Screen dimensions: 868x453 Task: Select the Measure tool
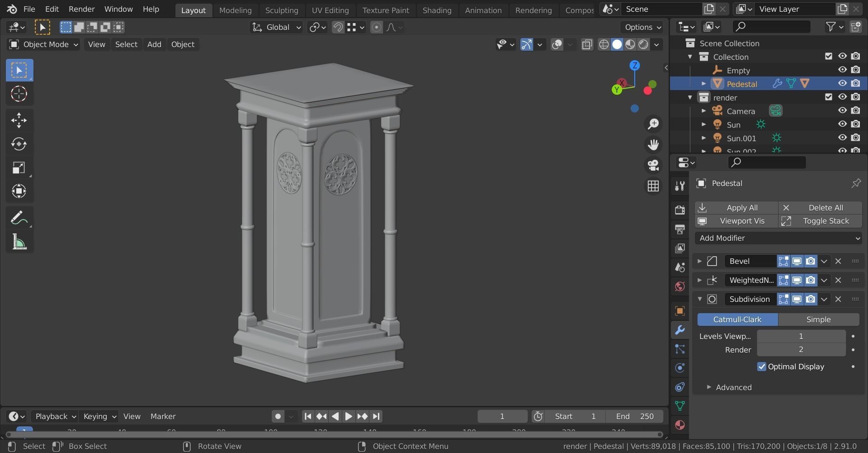tap(19, 242)
